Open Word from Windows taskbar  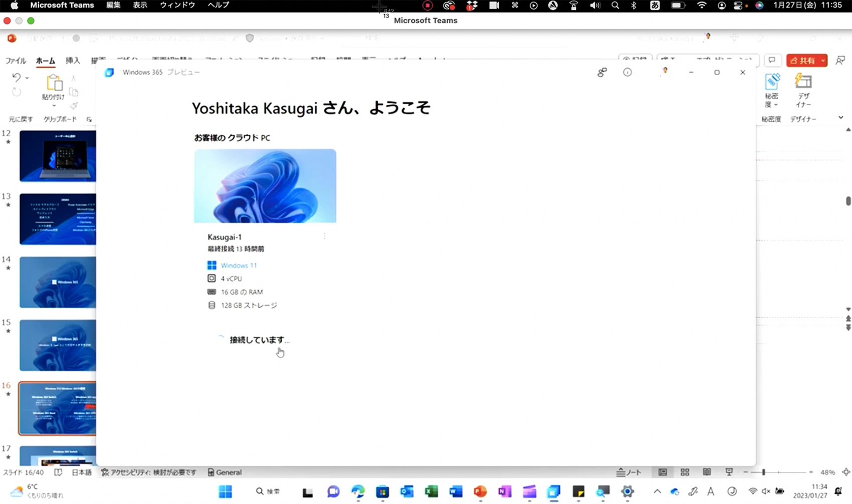pyautogui.click(x=456, y=491)
